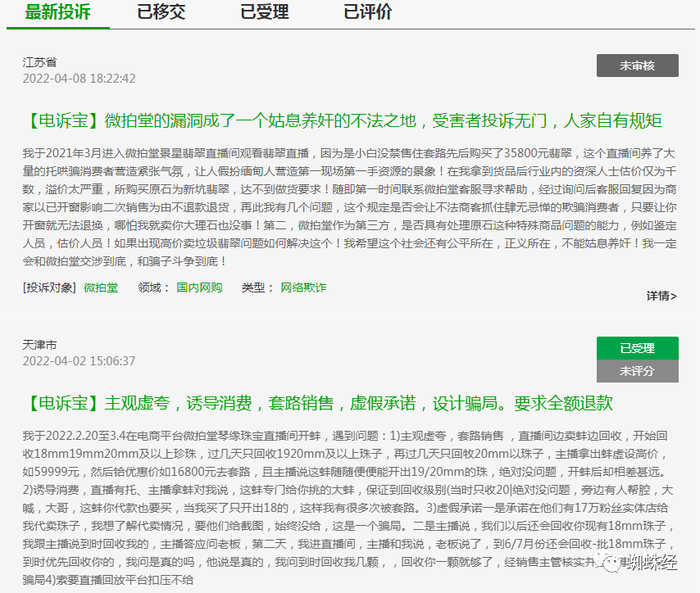
Task: Click the 2022-04-02 15:06:37 timestamp
Action: click(79, 361)
